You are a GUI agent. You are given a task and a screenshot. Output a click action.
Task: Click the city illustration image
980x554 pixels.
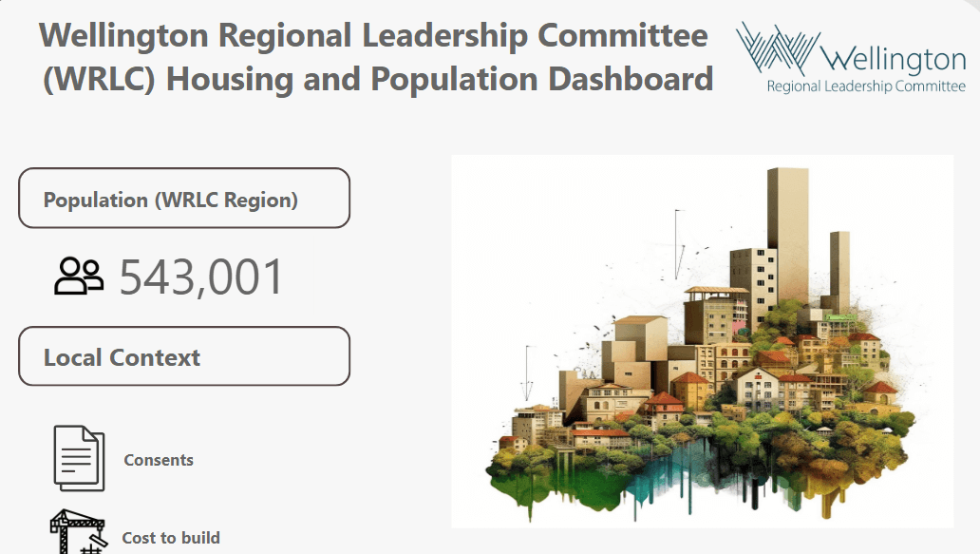[702, 341]
